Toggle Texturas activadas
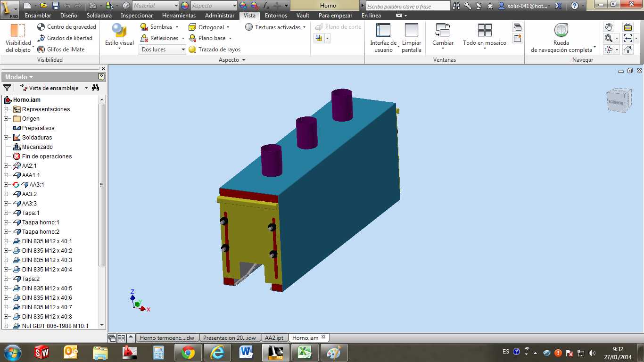Screen dimensions: 644x362 [275, 27]
